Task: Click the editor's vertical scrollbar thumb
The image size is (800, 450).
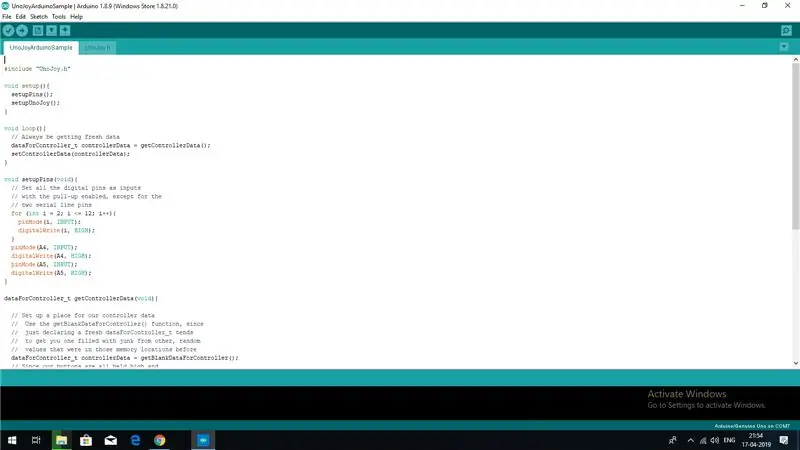Action: click(x=795, y=146)
